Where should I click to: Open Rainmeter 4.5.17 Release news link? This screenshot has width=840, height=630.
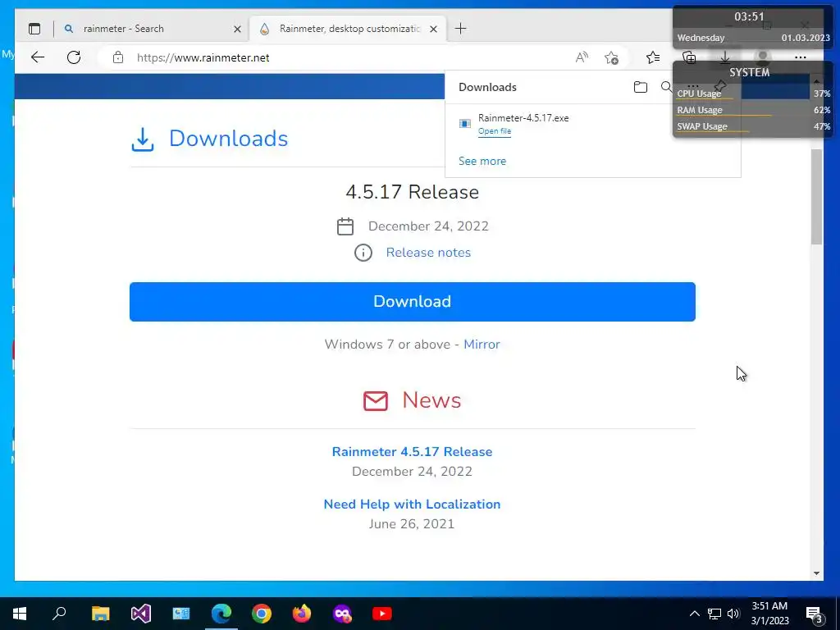[x=412, y=452]
